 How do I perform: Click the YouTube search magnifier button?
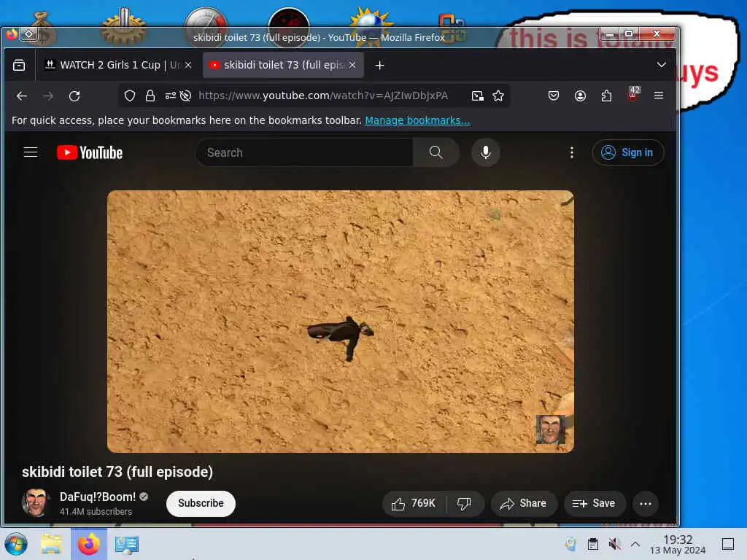click(x=436, y=152)
